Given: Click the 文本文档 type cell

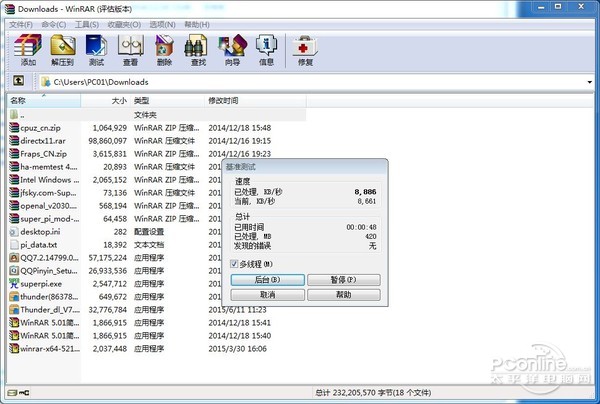Looking at the screenshot, I should point(149,244).
